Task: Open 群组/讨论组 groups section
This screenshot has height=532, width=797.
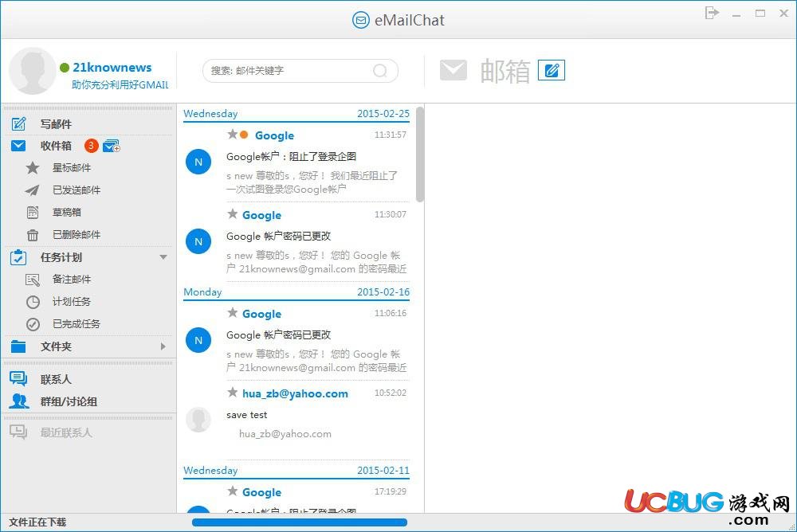Action: [x=69, y=402]
